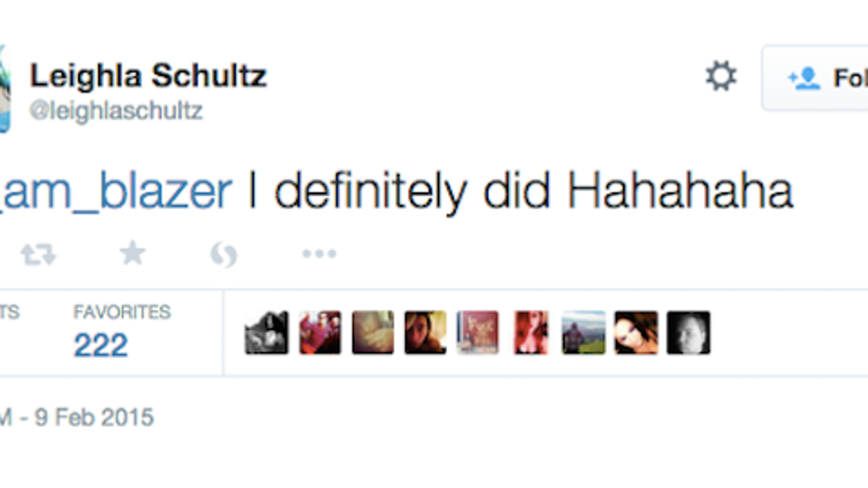Follow Leighla Schultz
The height and width of the screenshot is (488, 868).
pos(815,78)
